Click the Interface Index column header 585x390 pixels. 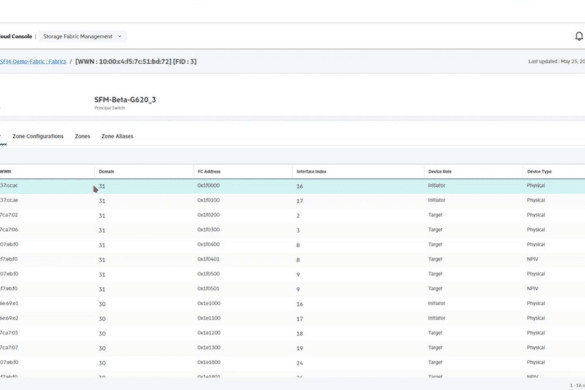coord(311,172)
